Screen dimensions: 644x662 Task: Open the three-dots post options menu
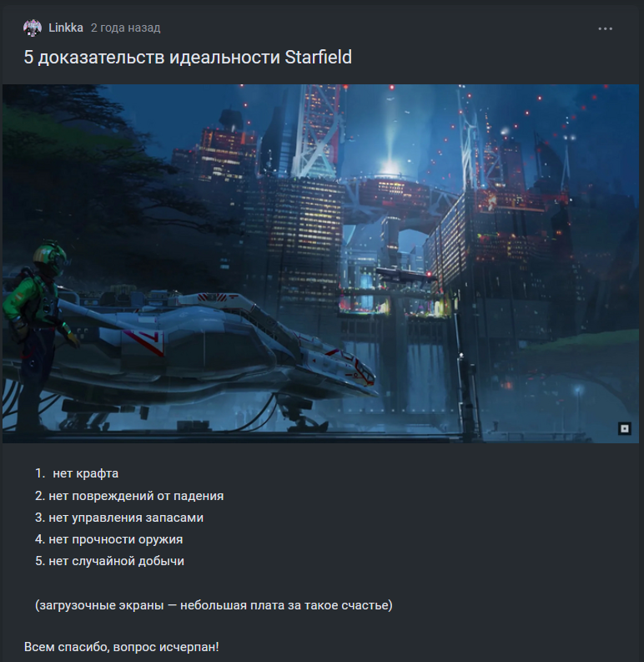(x=605, y=28)
